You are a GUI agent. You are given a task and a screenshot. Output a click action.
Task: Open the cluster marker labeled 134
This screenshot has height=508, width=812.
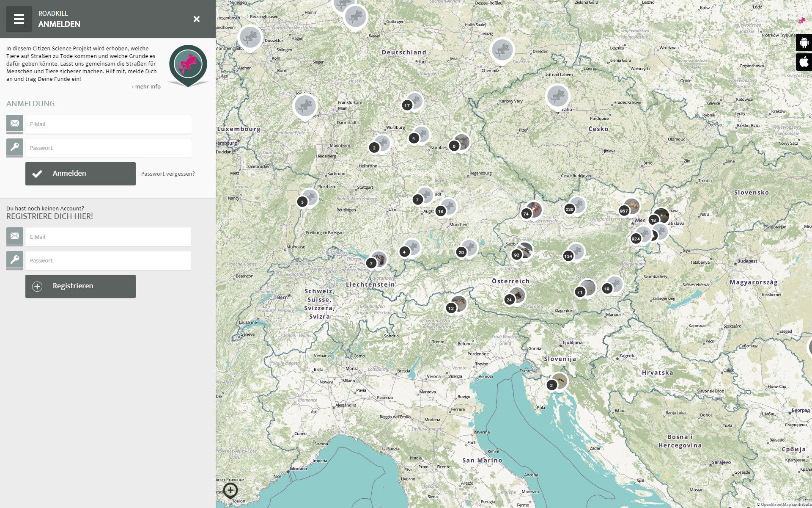point(568,256)
